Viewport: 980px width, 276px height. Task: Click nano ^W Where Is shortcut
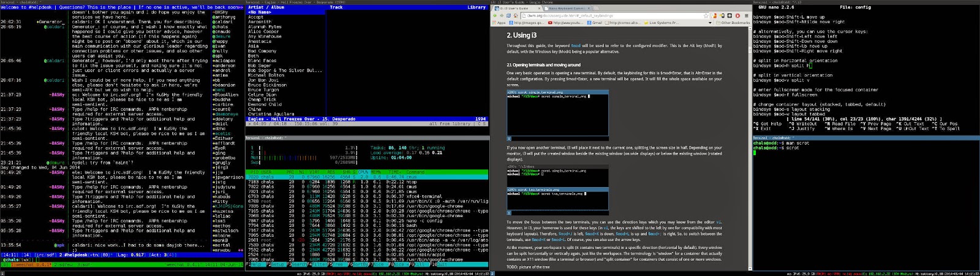838,129
